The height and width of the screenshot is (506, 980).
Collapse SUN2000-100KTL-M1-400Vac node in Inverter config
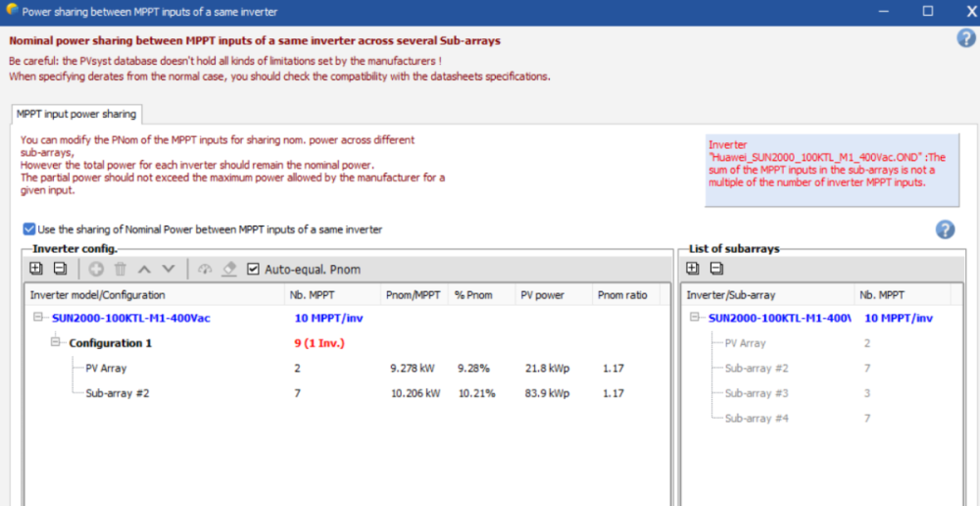pyautogui.click(x=38, y=318)
